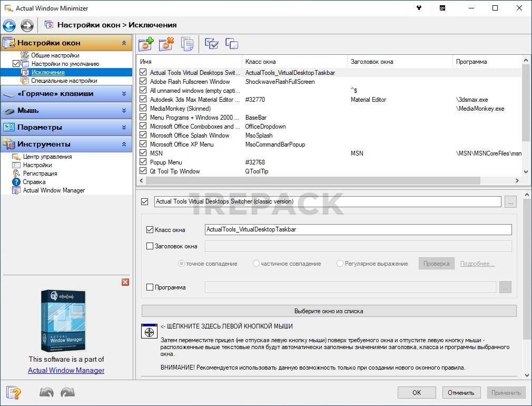
Task: Close the Actual Window Manager ad panel
Action: (x=125, y=282)
